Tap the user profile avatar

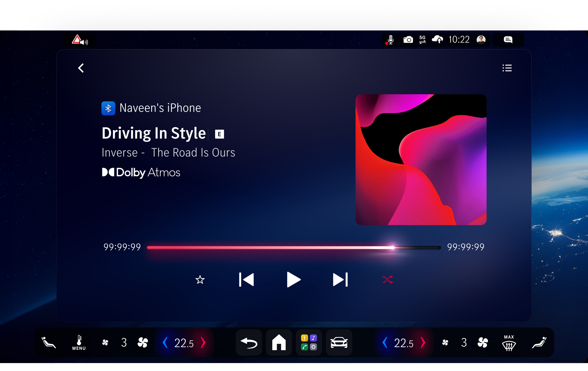(x=481, y=40)
